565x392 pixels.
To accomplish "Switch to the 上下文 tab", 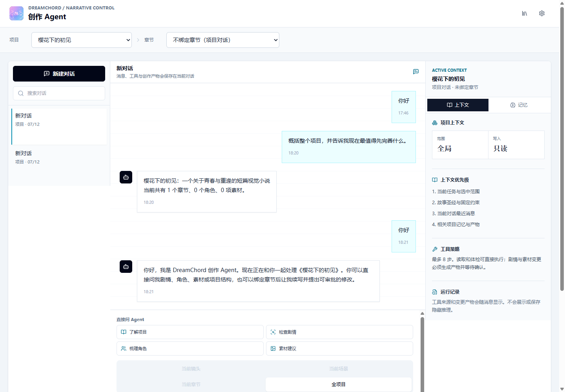I will tap(458, 105).
